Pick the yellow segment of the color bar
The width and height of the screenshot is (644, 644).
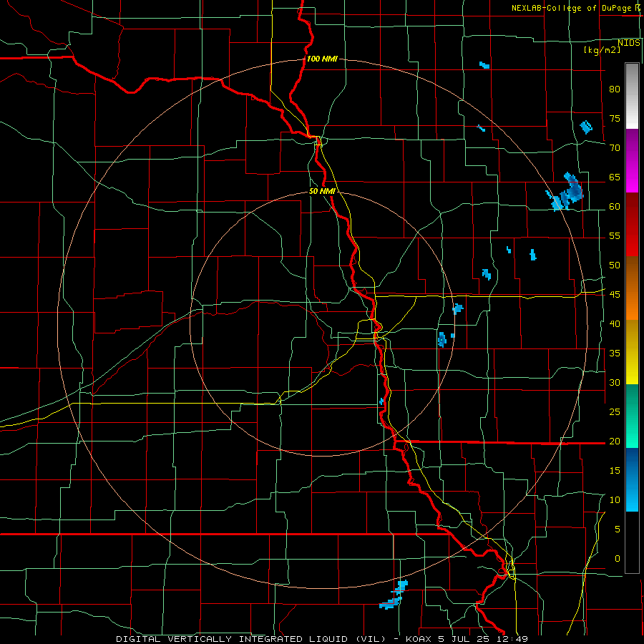[x=632, y=352]
